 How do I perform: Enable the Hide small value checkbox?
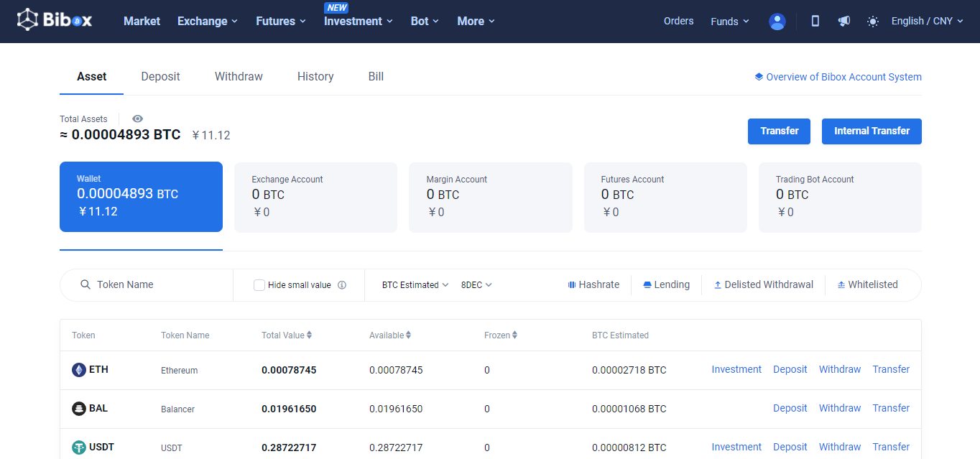[x=259, y=285]
